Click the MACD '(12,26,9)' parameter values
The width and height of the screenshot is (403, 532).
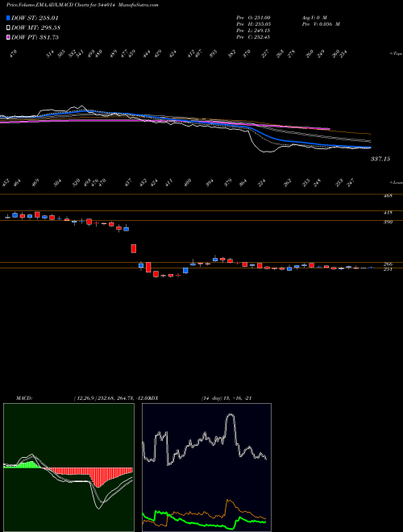pos(111,398)
